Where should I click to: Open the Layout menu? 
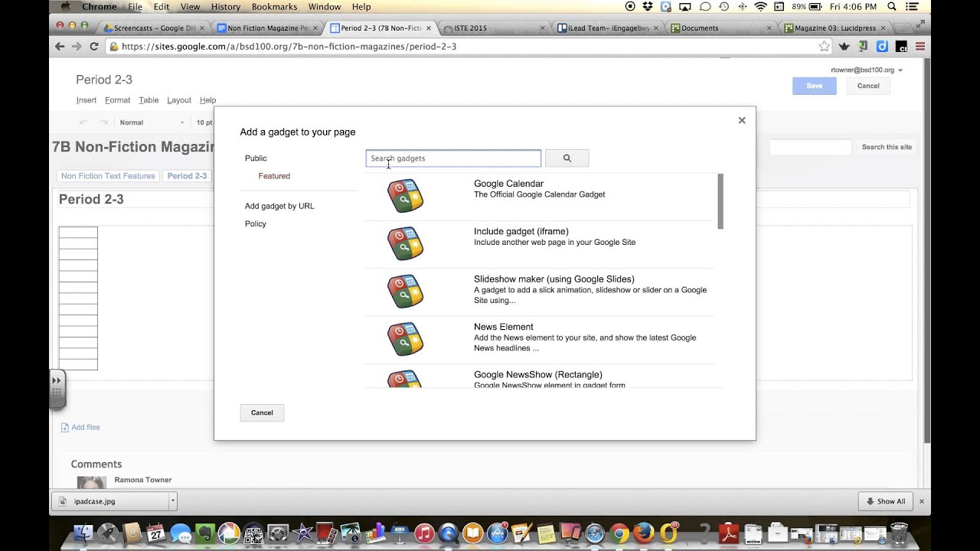pyautogui.click(x=179, y=100)
